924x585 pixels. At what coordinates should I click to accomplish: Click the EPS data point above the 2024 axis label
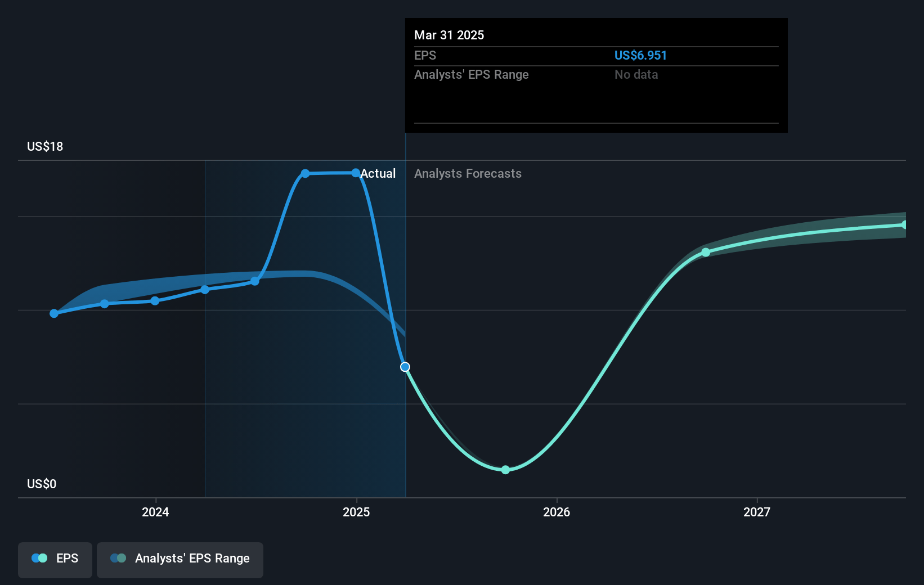tap(155, 301)
